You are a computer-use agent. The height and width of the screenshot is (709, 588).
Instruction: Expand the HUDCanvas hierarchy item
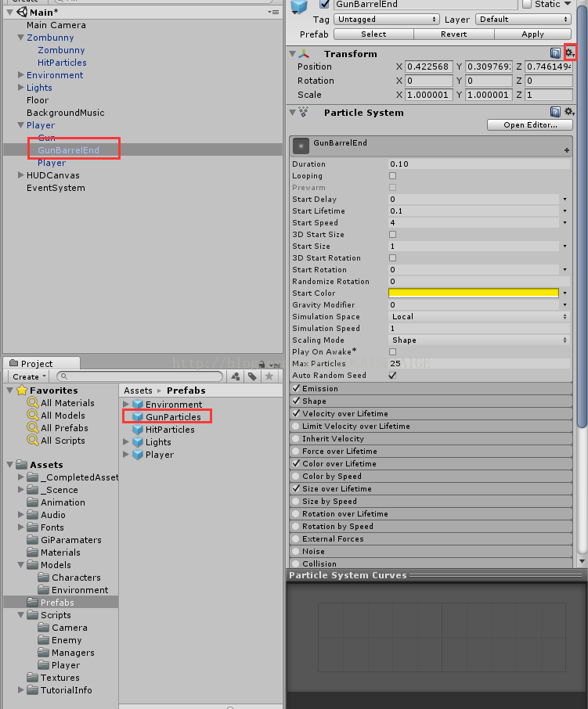[x=20, y=175]
